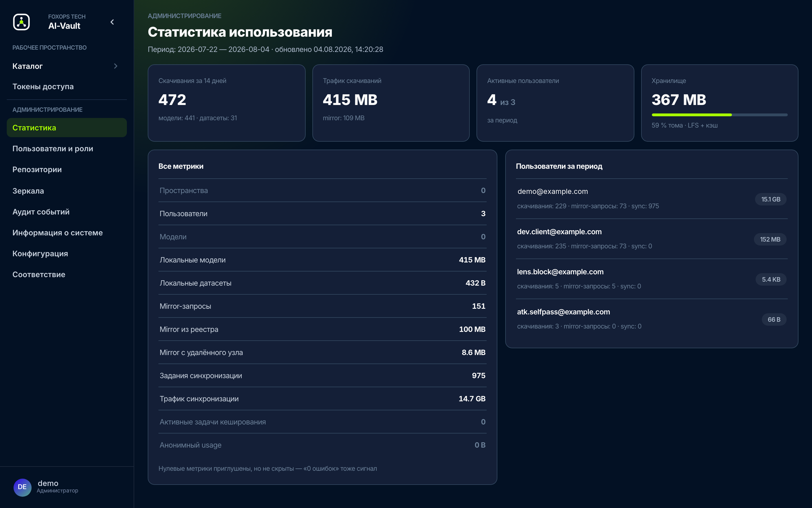Click the DE user avatar
812x508 pixels.
(22, 487)
